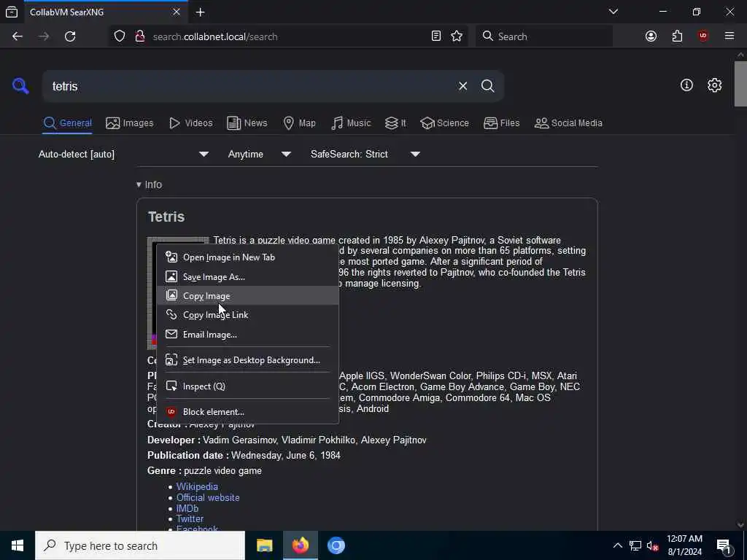Screen dimensions: 747x560
Task: Open the Anytime time range dropdown
Action: point(259,155)
